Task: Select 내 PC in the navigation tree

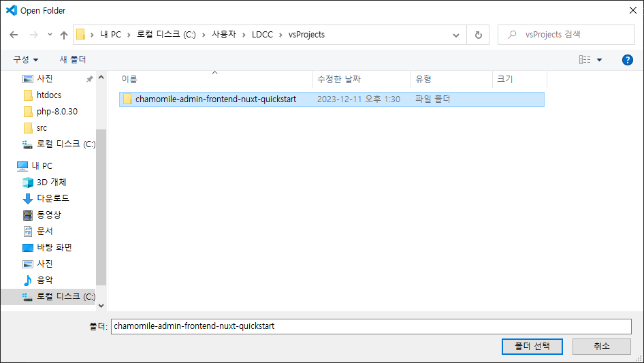Action: click(42, 165)
